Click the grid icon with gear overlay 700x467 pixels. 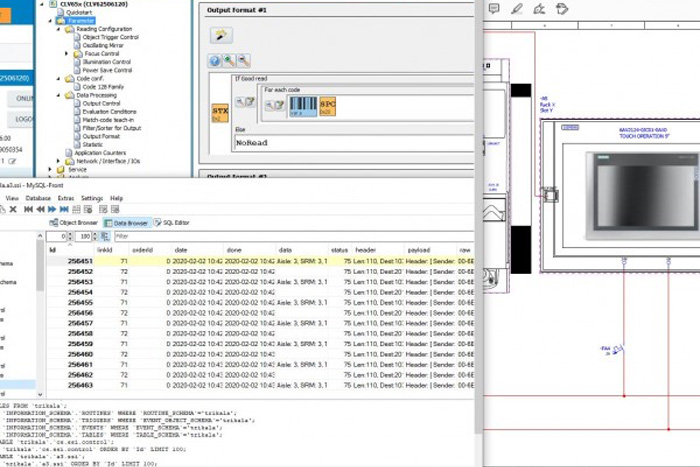point(88,209)
